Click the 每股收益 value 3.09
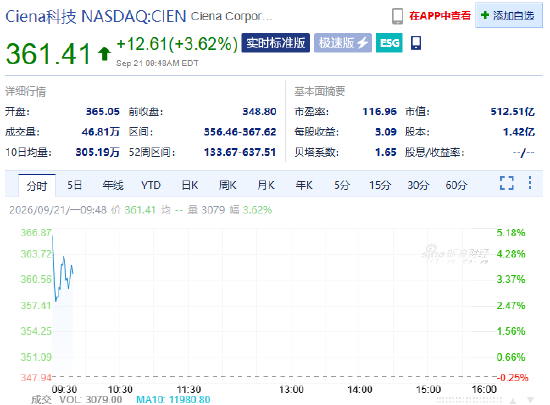This screenshot has width=550, height=405. 386,132
